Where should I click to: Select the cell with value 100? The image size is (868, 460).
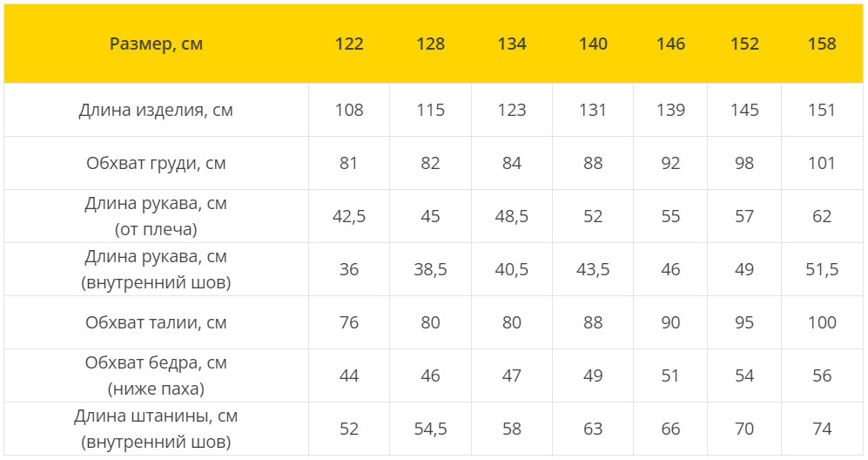(x=822, y=322)
